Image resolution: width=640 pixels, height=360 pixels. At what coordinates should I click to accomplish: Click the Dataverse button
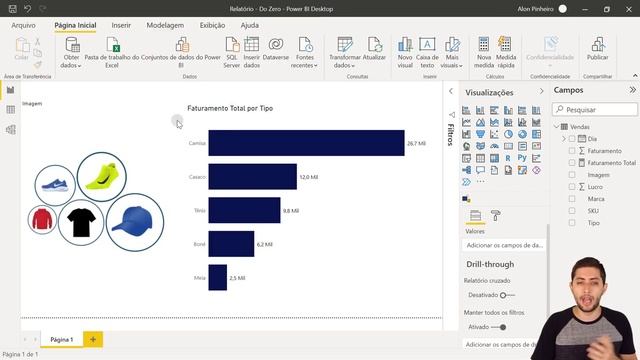(x=276, y=50)
